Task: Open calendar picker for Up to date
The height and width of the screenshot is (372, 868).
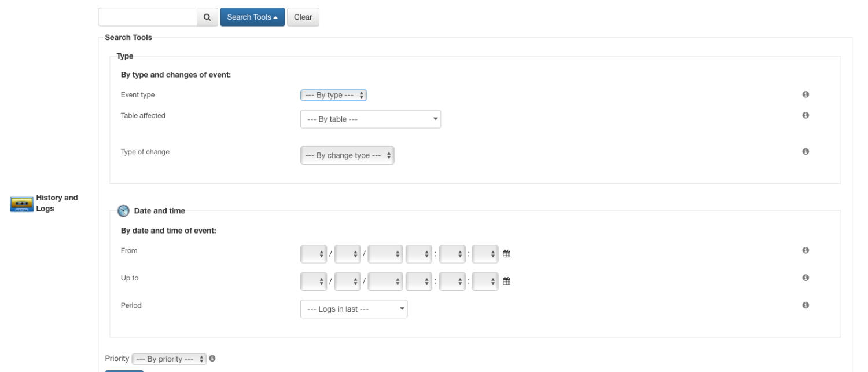Action: [x=506, y=282]
